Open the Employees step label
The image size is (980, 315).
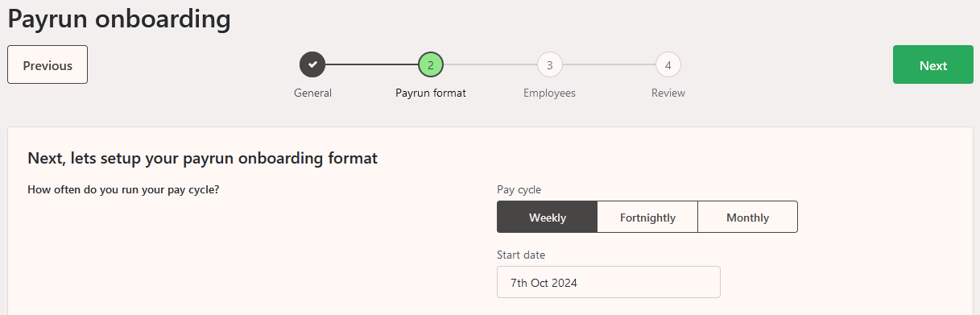tap(549, 93)
